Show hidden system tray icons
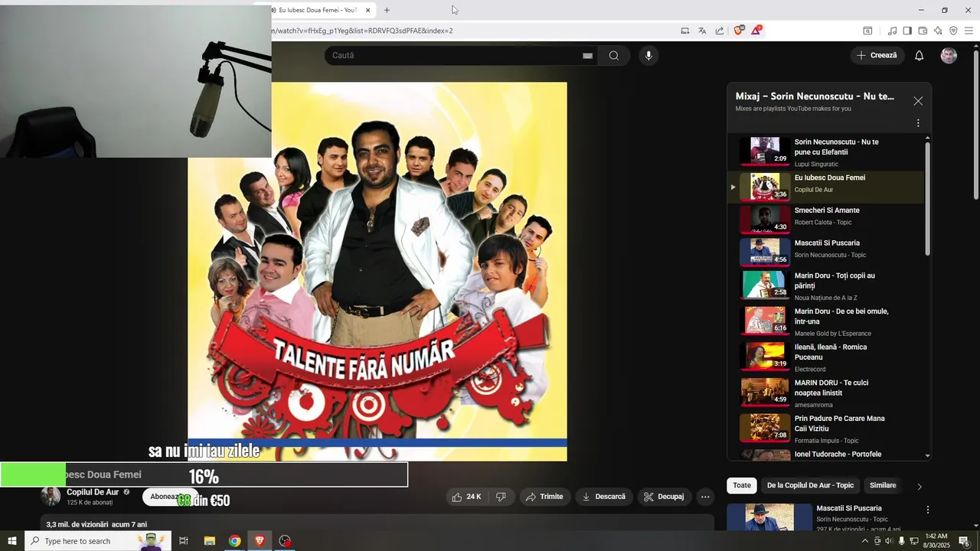980x551 pixels. click(x=865, y=541)
